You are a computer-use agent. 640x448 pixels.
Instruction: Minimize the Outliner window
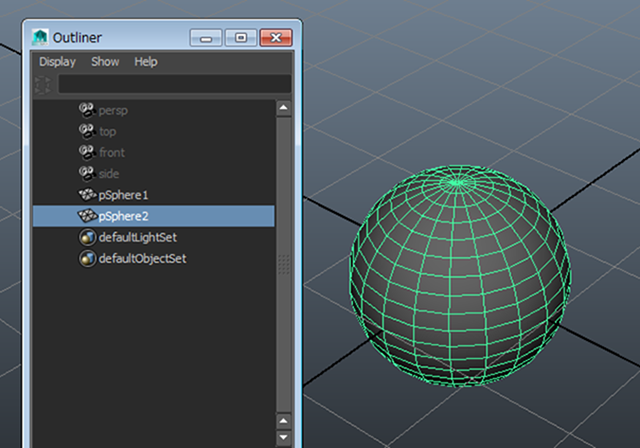(x=206, y=38)
